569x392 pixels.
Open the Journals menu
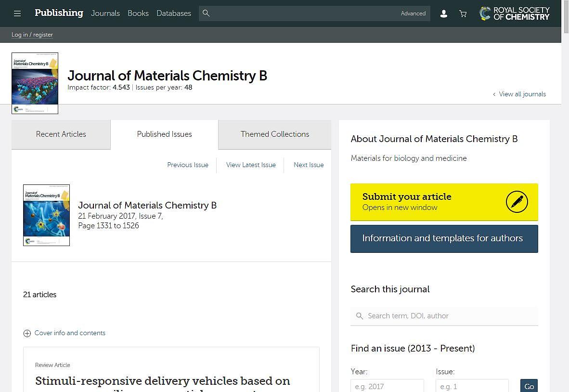(105, 13)
